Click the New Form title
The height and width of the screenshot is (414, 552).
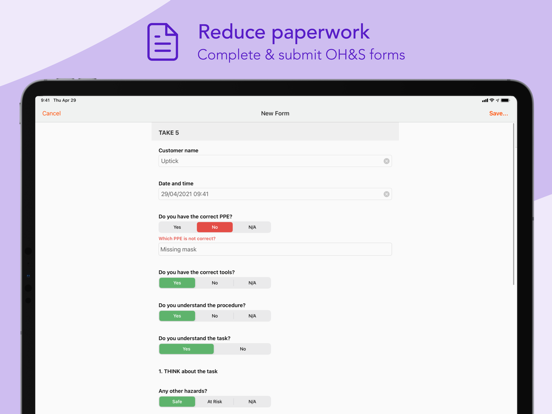(275, 113)
